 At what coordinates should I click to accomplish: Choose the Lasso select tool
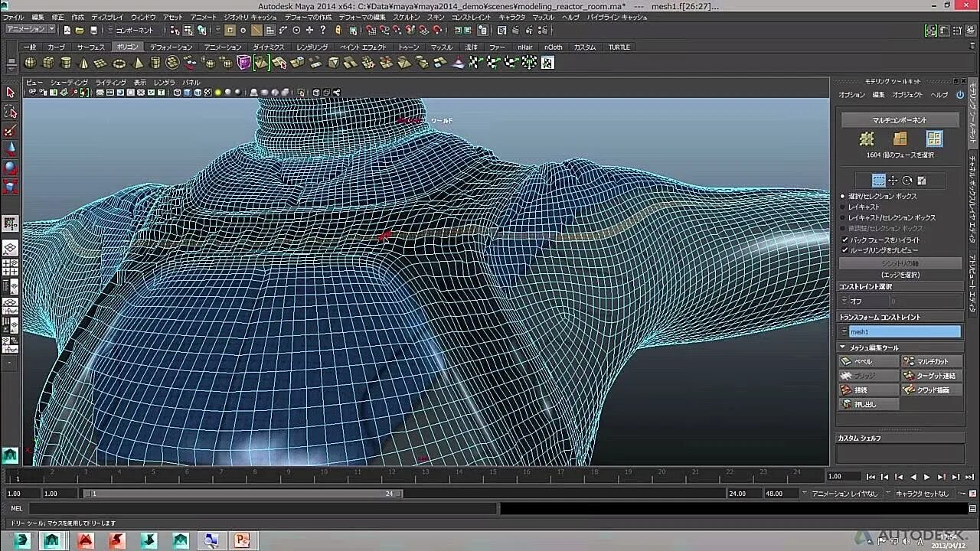[x=10, y=112]
